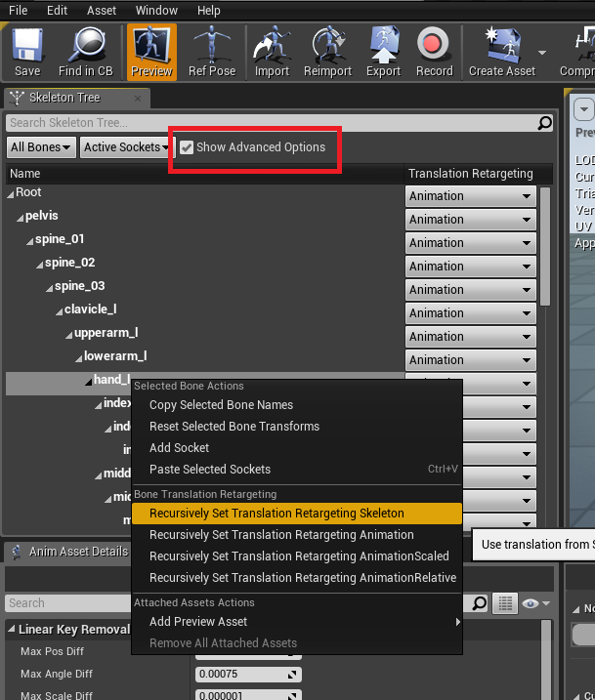
Task: Collapse Linear Key Removal section
Action: click(x=12, y=629)
